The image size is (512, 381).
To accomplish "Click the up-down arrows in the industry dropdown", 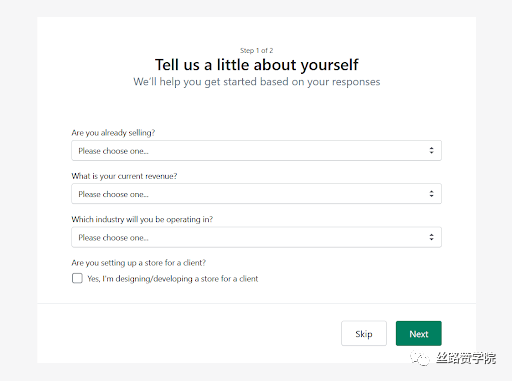I will pos(431,237).
